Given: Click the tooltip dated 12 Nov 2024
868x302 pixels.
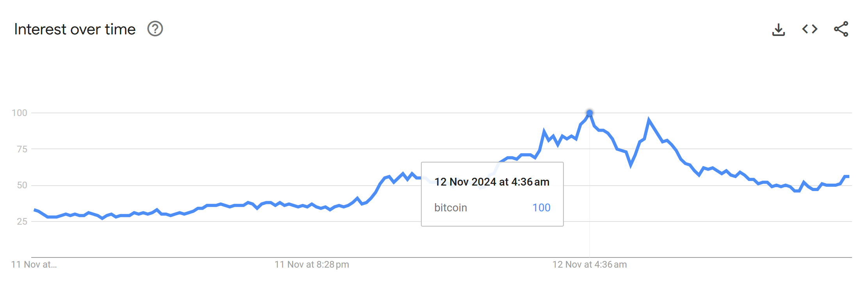Looking at the screenshot, I should (492, 182).
